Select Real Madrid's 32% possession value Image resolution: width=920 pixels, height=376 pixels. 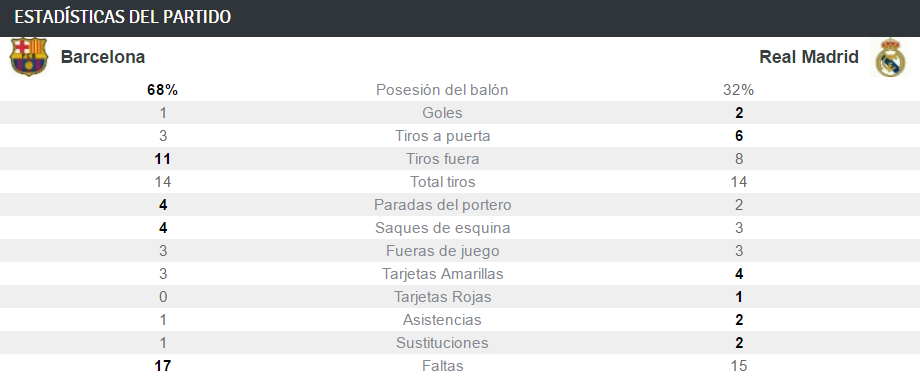[x=739, y=90]
